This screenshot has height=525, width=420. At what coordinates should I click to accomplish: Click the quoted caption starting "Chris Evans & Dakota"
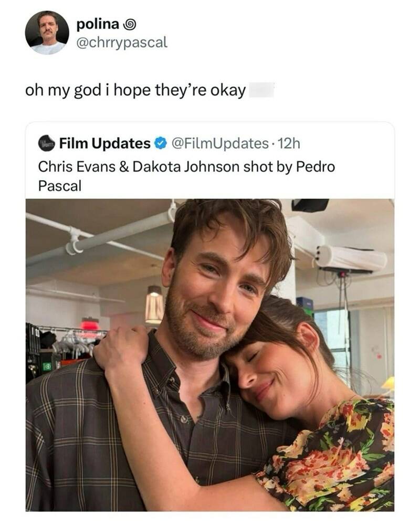coord(186,166)
